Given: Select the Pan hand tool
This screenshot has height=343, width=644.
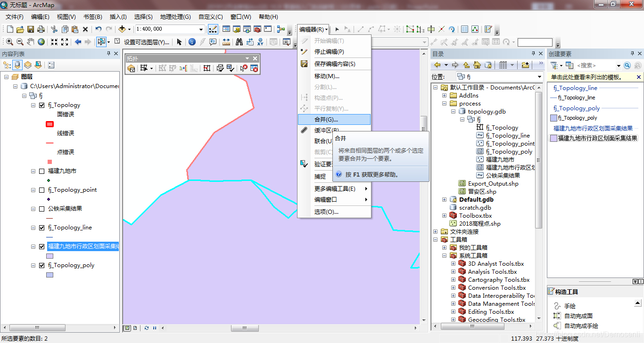Looking at the screenshot, I should tap(31, 42).
